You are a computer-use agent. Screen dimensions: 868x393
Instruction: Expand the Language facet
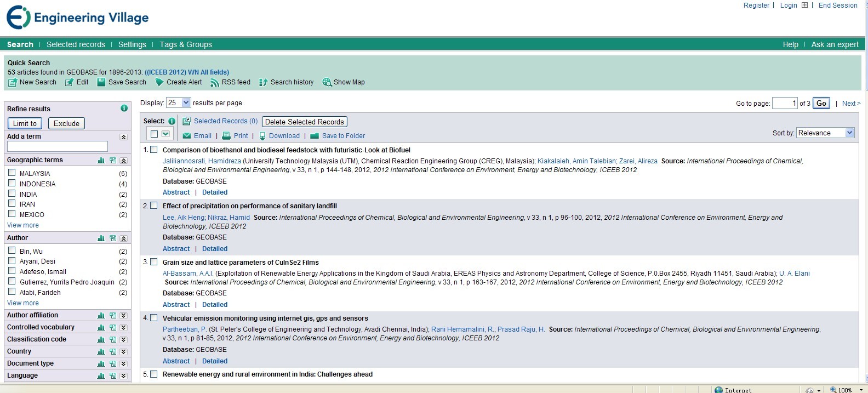(x=123, y=376)
